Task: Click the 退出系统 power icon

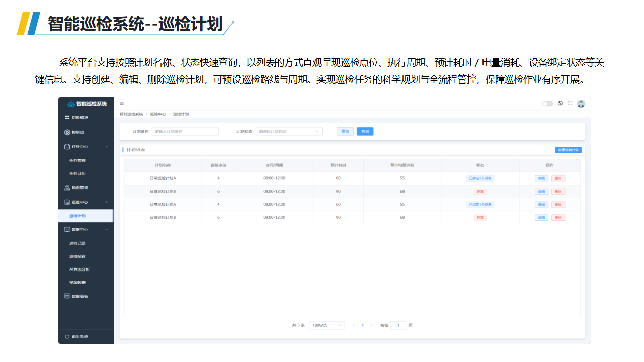Action: [x=67, y=336]
